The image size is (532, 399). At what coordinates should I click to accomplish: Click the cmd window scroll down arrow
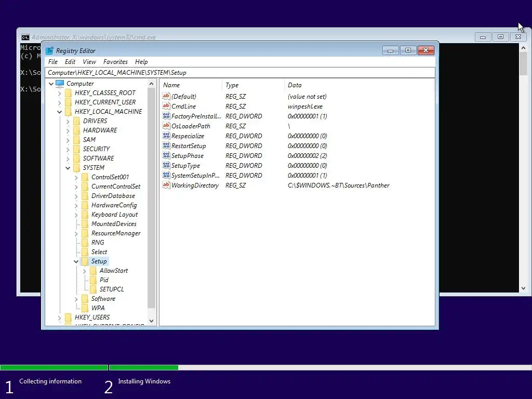point(523,288)
